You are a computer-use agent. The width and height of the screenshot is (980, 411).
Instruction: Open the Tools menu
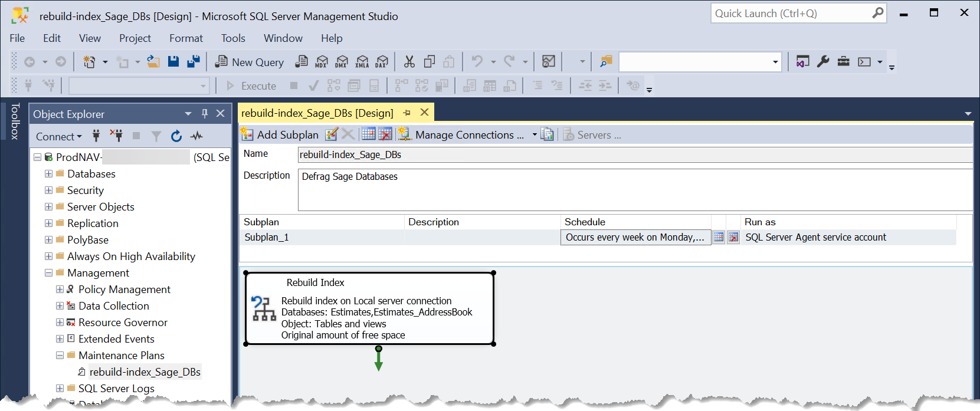[233, 38]
